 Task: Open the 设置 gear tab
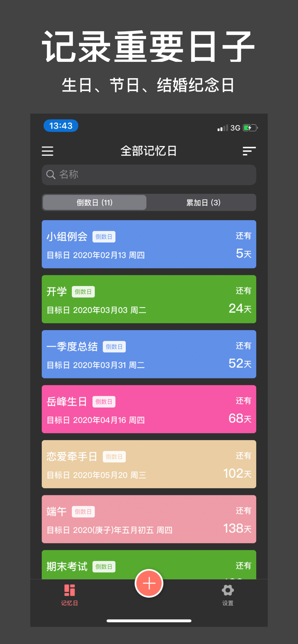point(228,595)
